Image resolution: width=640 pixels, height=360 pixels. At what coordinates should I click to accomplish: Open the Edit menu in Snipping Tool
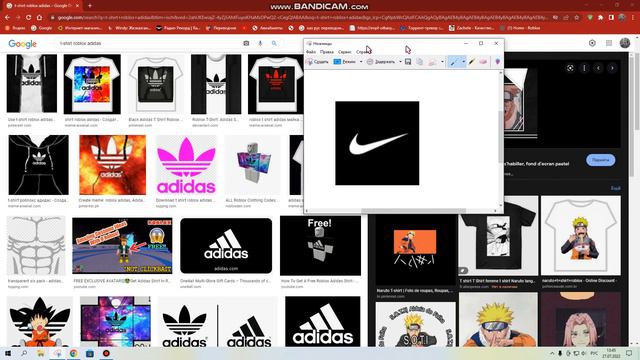pyautogui.click(x=327, y=52)
